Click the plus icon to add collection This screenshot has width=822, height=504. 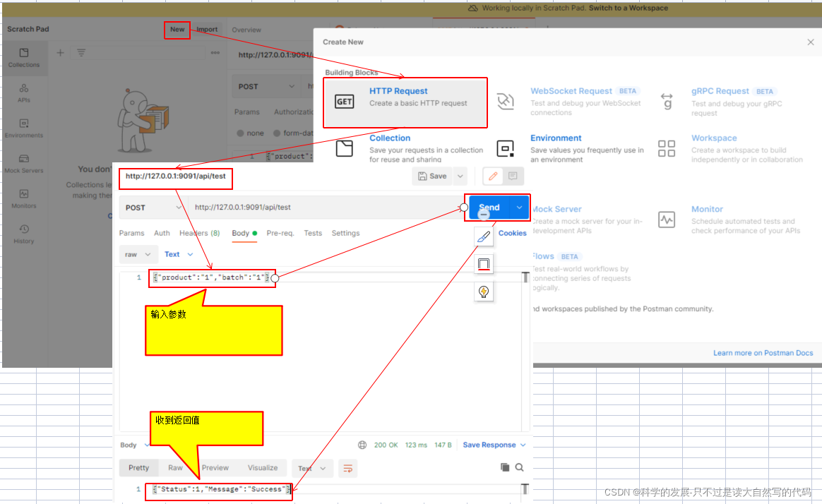point(60,52)
